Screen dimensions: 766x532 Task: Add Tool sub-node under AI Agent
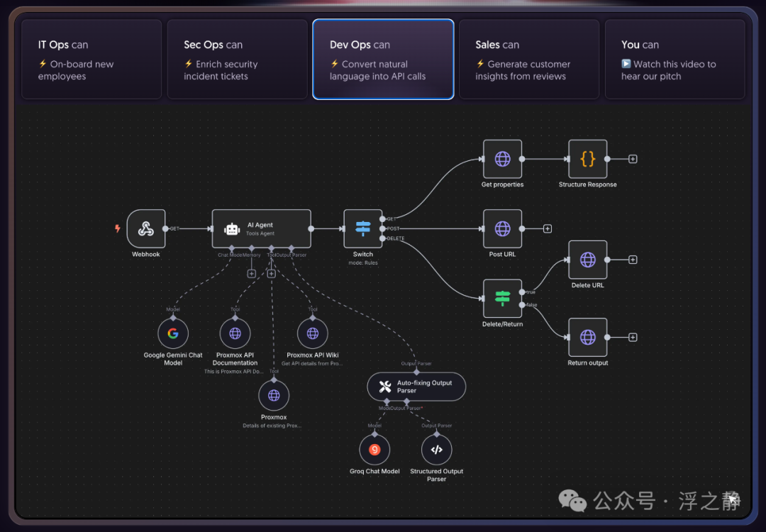(271, 274)
